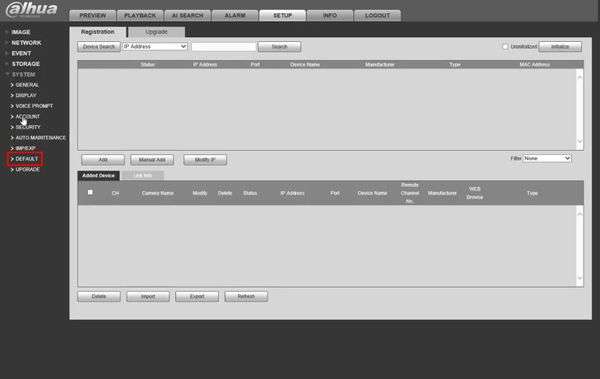Expand the NETWORK menu section
The height and width of the screenshot is (379, 600).
(26, 42)
